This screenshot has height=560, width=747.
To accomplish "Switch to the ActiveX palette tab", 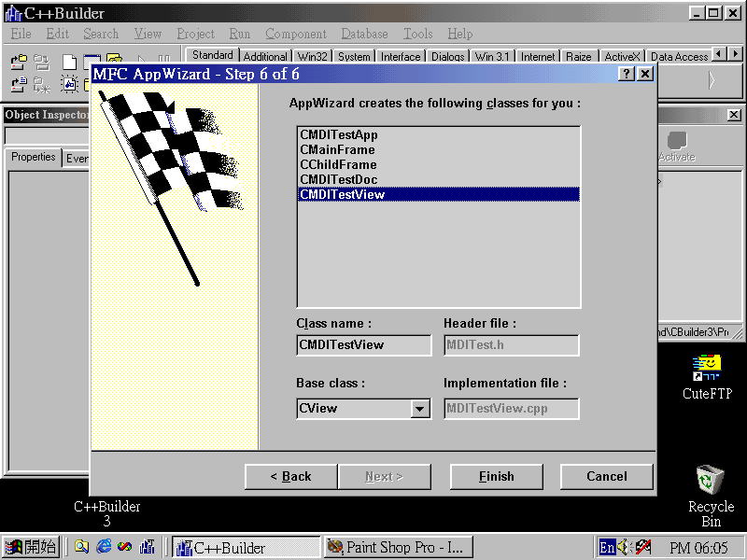I will click(622, 57).
